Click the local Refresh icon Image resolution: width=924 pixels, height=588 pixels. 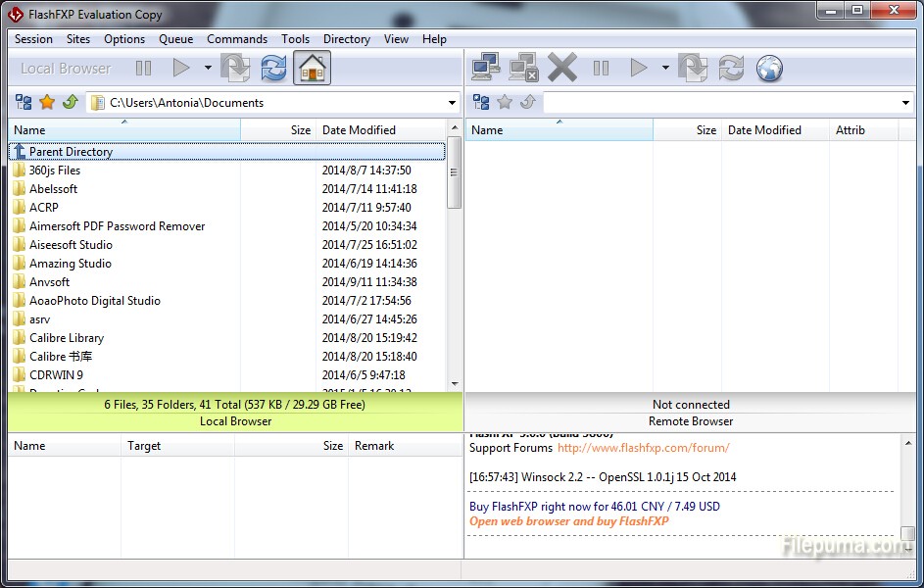tap(273, 69)
